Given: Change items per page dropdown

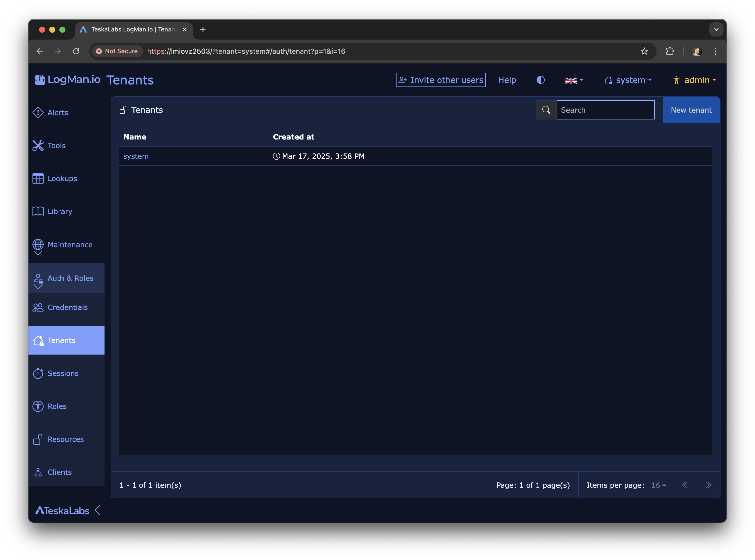Looking at the screenshot, I should [658, 485].
